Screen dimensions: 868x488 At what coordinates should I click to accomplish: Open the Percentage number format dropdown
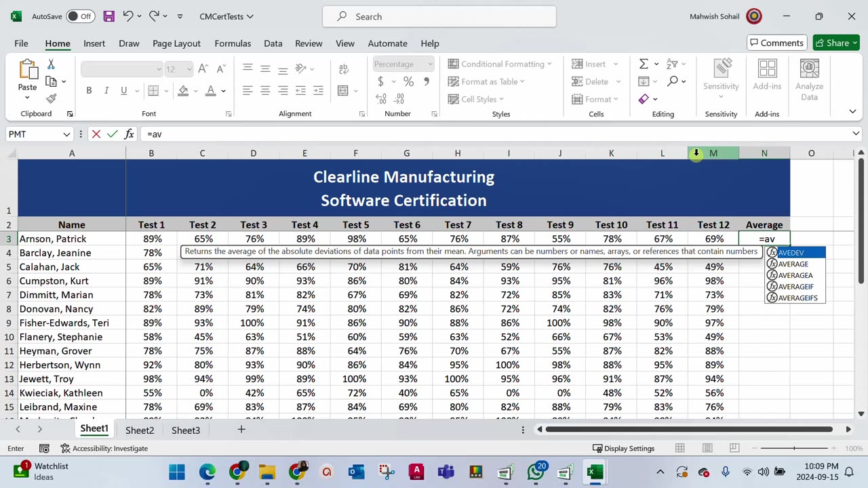coord(430,64)
